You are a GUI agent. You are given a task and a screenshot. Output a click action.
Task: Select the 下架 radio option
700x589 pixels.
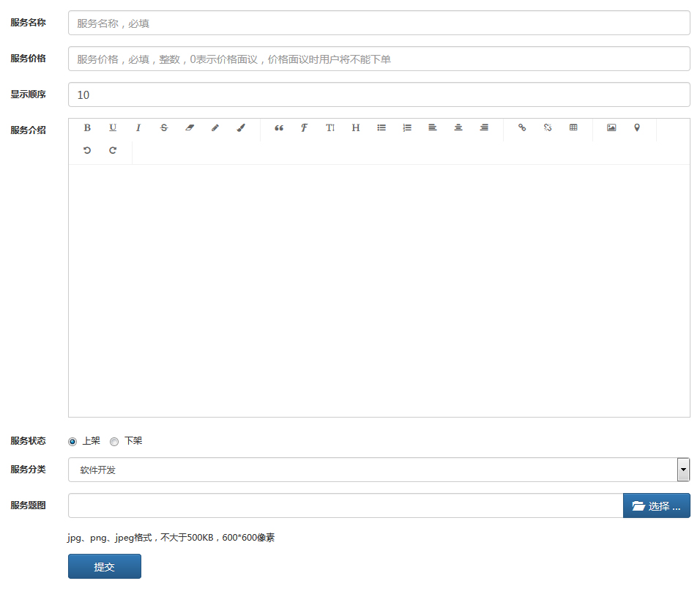(x=114, y=442)
